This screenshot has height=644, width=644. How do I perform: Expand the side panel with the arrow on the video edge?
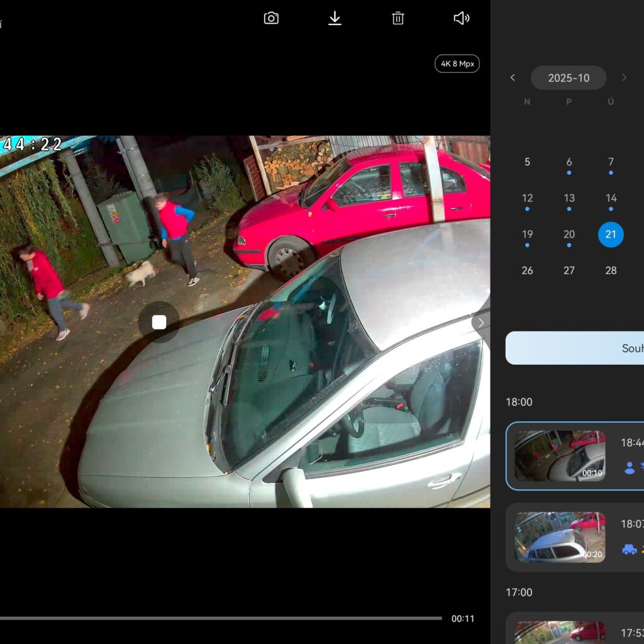coord(481,322)
